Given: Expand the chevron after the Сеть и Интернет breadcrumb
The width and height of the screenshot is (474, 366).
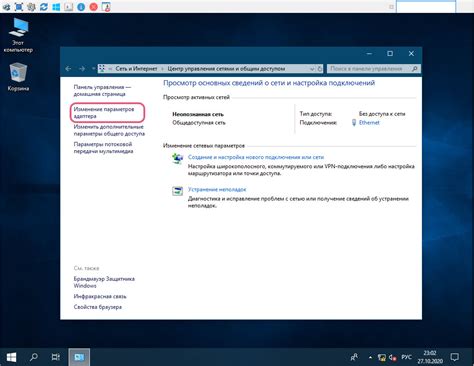Looking at the screenshot, I should pyautogui.click(x=162, y=69).
